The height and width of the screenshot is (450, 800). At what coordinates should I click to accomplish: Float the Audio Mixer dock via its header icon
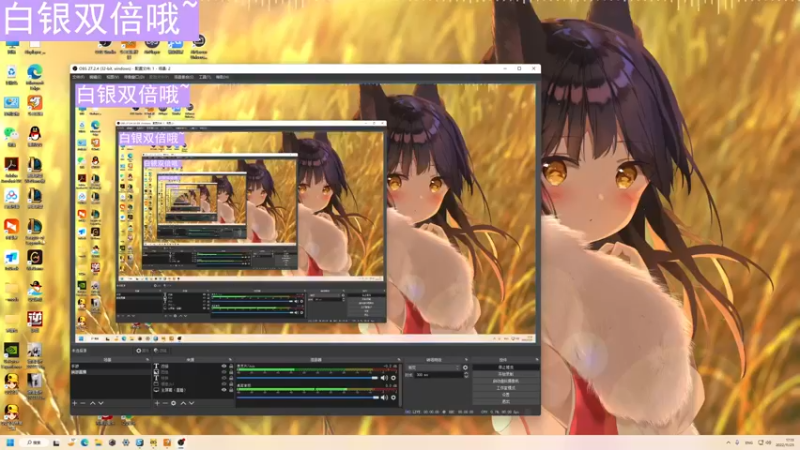point(399,360)
